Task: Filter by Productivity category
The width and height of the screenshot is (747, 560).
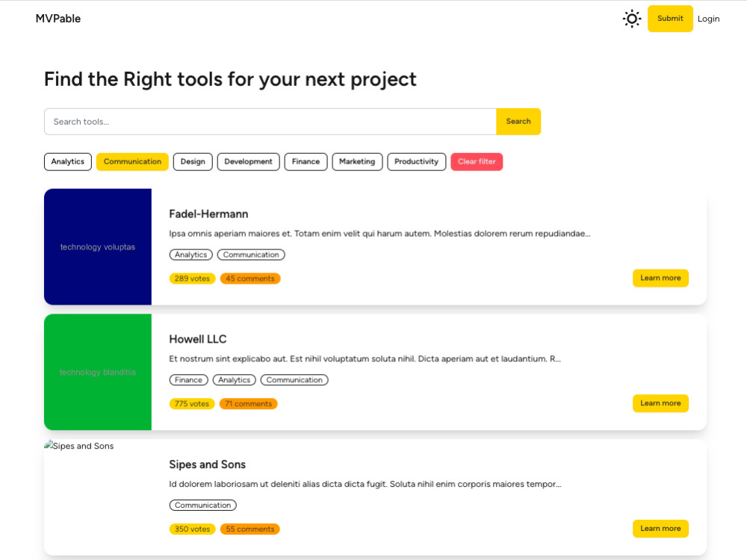Action: 416,161
